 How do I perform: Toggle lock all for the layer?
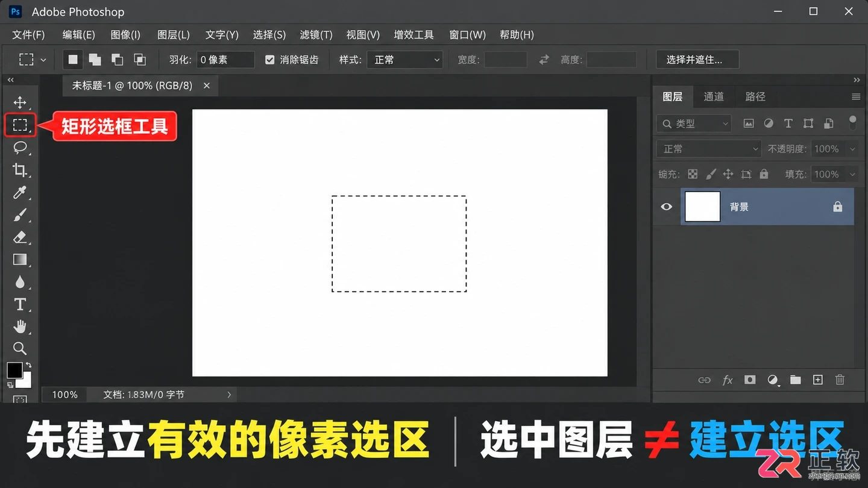click(764, 174)
